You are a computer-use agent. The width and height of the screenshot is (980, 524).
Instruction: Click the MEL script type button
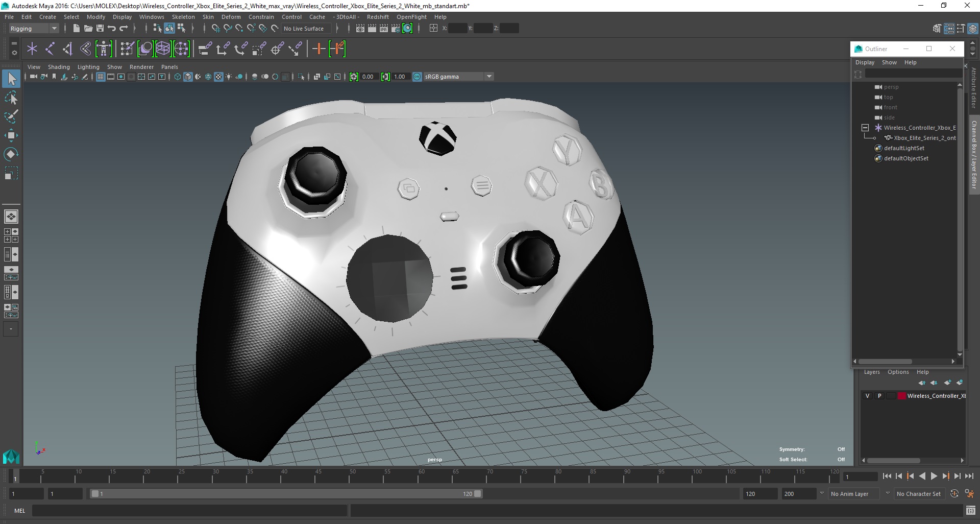(19, 511)
